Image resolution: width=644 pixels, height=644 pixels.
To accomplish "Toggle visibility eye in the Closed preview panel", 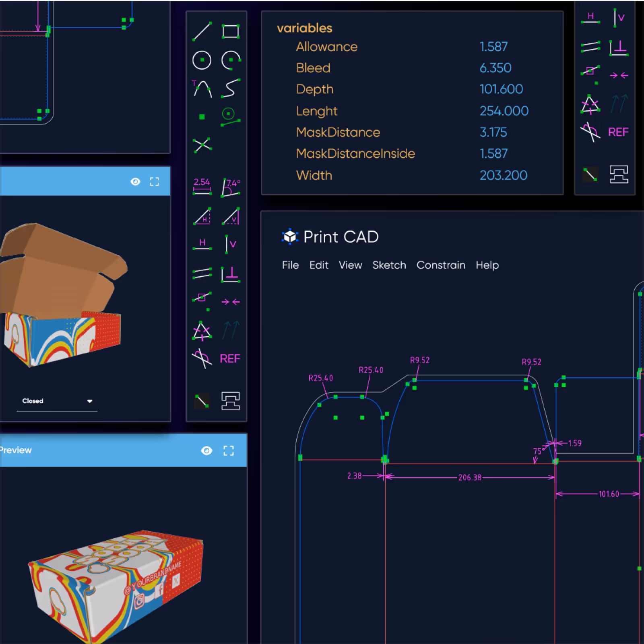I will (135, 181).
